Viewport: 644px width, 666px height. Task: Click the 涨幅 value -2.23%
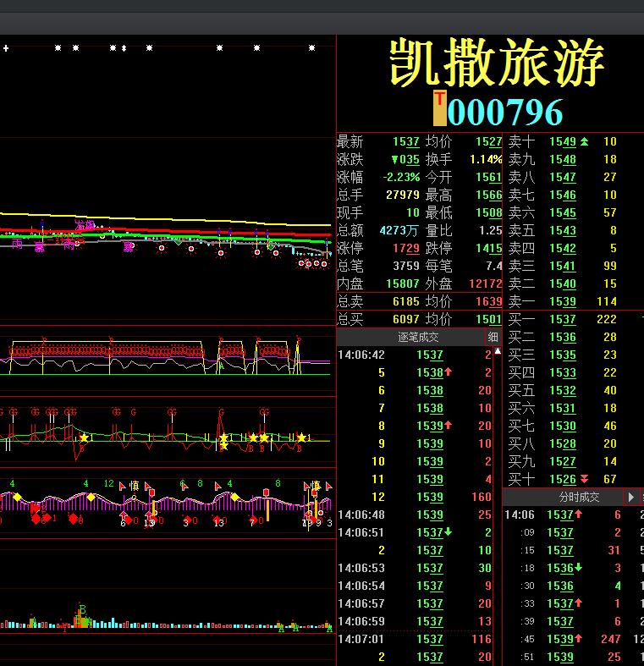pyautogui.click(x=401, y=177)
